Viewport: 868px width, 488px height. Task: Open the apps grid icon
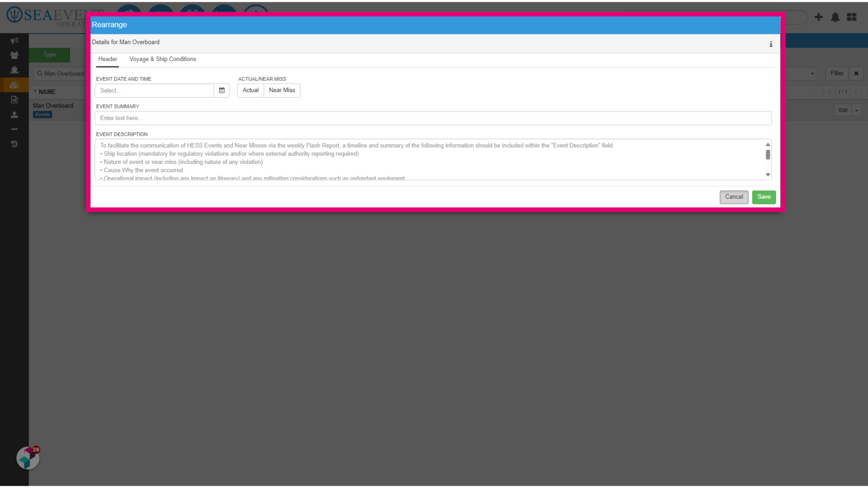[x=852, y=17]
